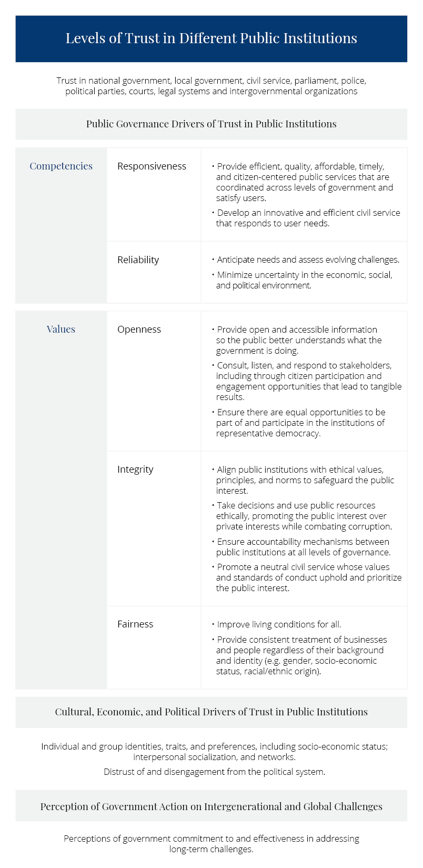
Task: Click the "Distrust of and disengagement" text line
Action: (214, 772)
